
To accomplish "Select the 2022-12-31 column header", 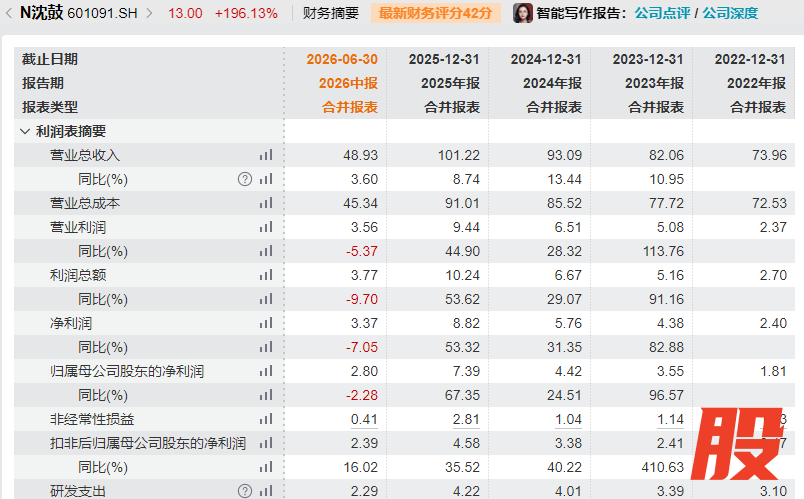I will (x=750, y=59).
